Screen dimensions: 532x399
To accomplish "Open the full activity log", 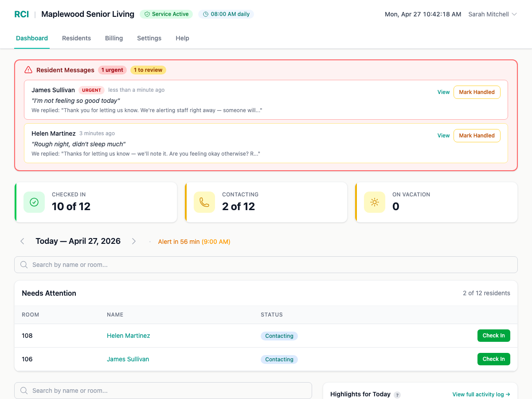I will pos(481,395).
